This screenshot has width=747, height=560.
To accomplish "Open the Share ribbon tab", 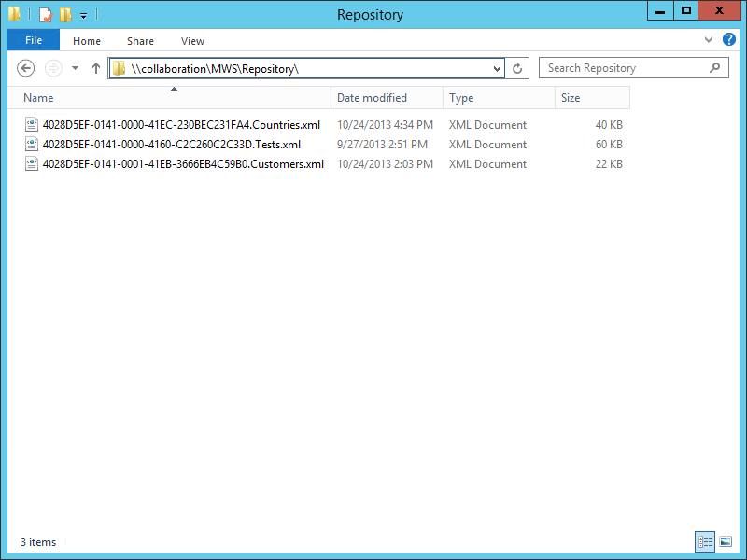I will click(141, 41).
